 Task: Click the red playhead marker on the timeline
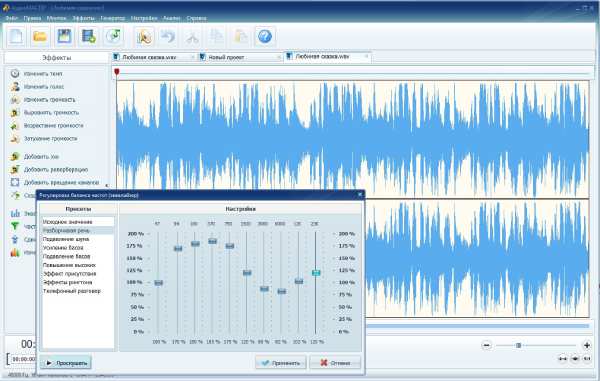117,72
